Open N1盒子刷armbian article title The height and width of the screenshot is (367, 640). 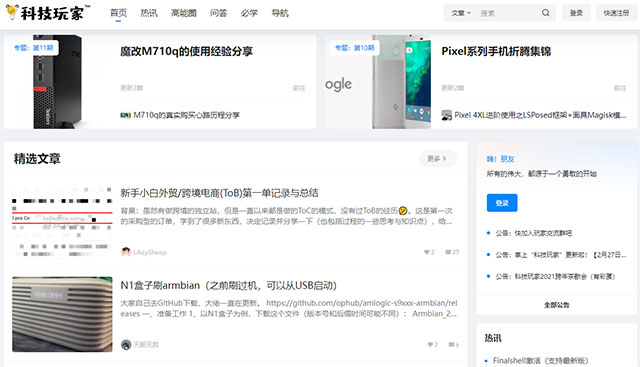pos(229,285)
